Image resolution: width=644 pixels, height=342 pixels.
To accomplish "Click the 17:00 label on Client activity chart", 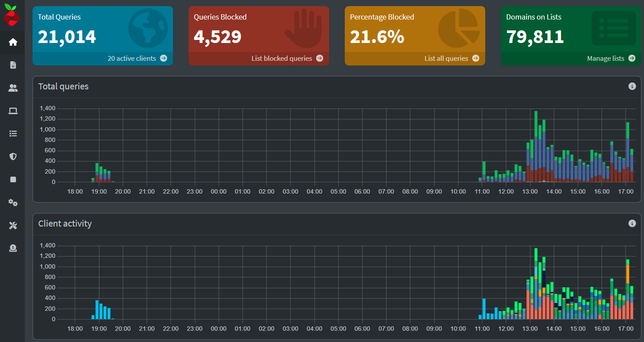I will coord(625,329).
